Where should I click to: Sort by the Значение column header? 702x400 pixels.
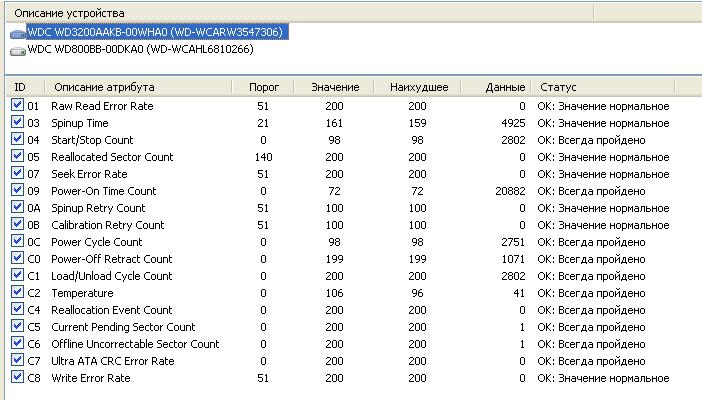click(x=334, y=87)
